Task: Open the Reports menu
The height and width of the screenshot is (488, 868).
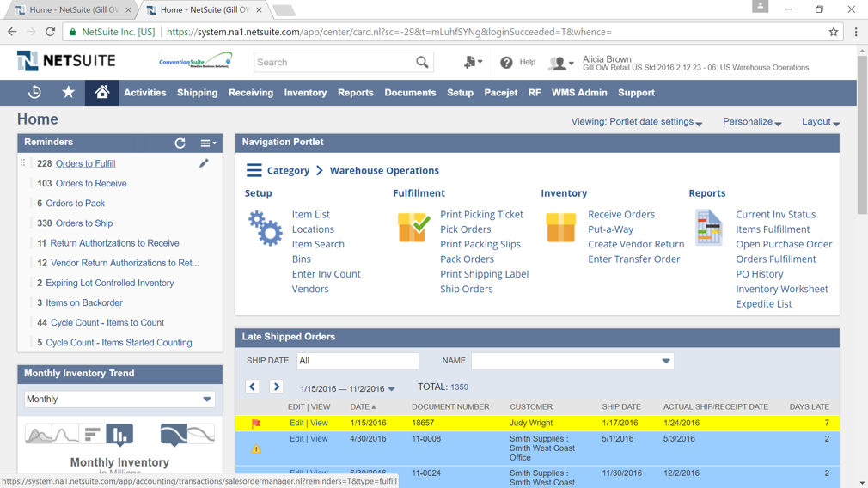Action: point(356,93)
